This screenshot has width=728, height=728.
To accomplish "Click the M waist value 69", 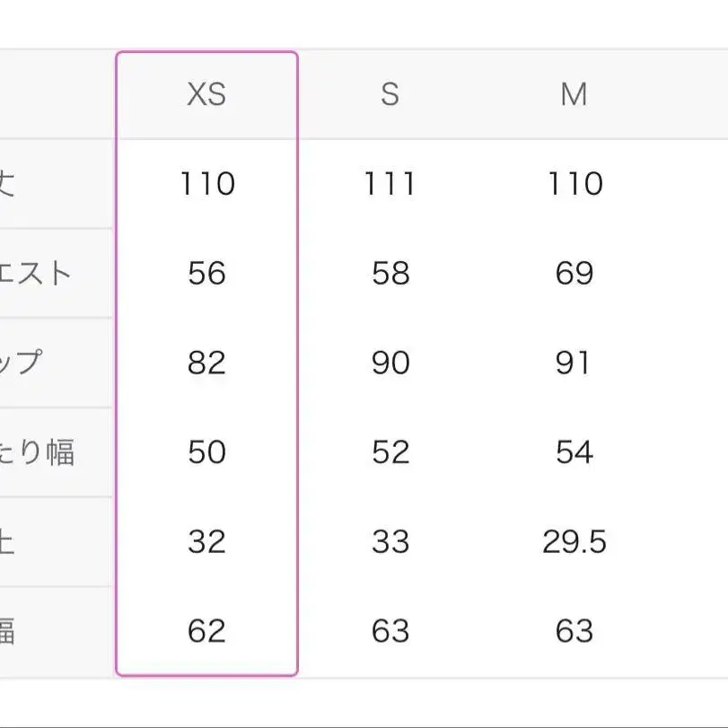I will tap(574, 273).
